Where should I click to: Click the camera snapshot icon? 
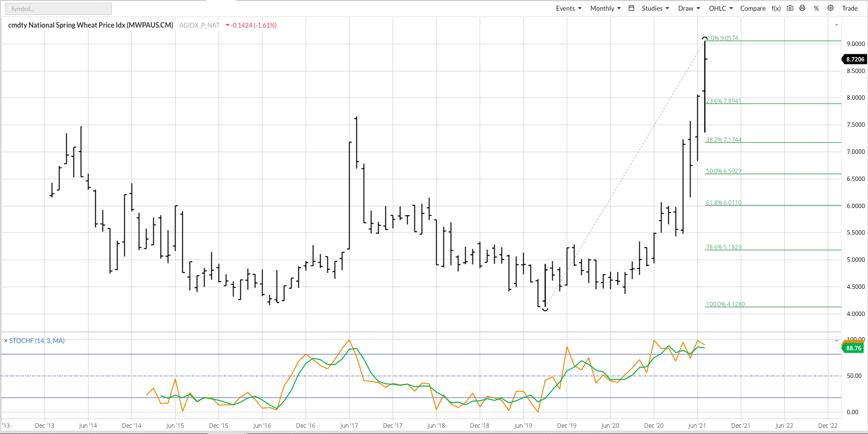790,8
